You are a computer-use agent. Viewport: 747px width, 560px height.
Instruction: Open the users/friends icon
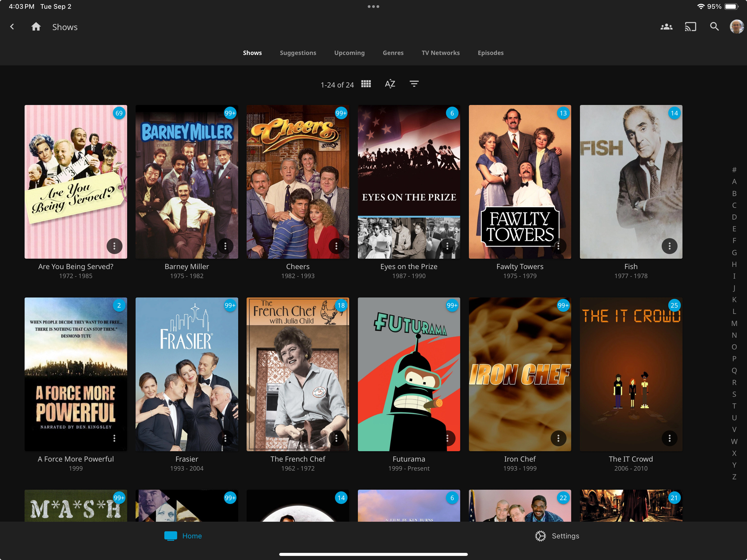tap(666, 27)
